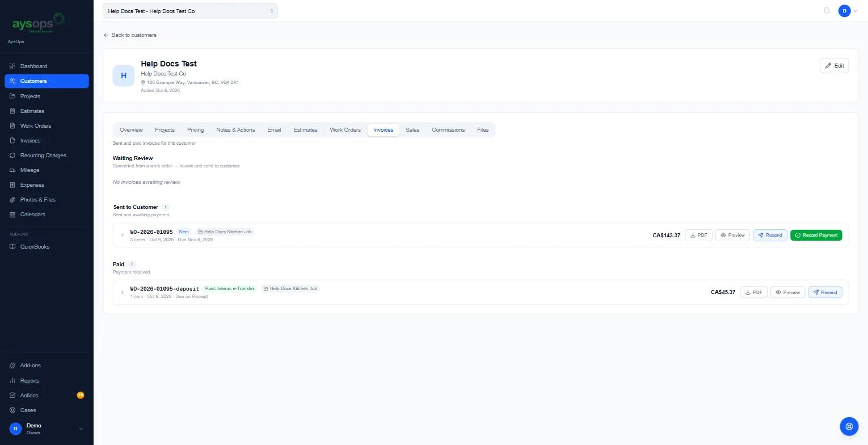
Task: Open the help chat bubble icon
Action: tap(849, 426)
